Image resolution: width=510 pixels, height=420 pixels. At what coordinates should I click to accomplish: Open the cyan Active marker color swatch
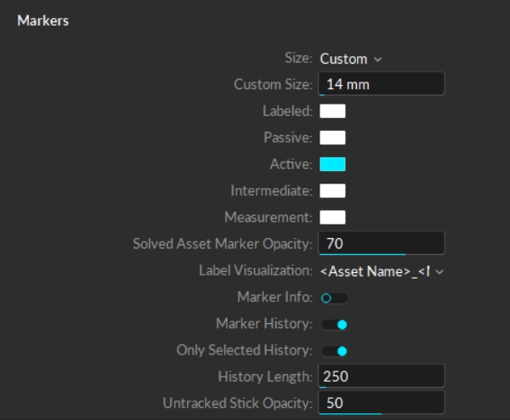(x=332, y=164)
